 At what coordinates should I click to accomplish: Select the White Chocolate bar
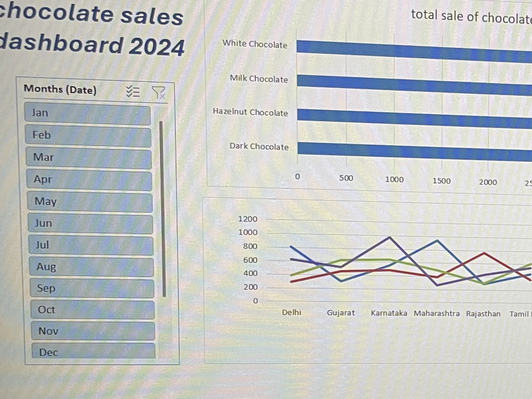point(414,51)
